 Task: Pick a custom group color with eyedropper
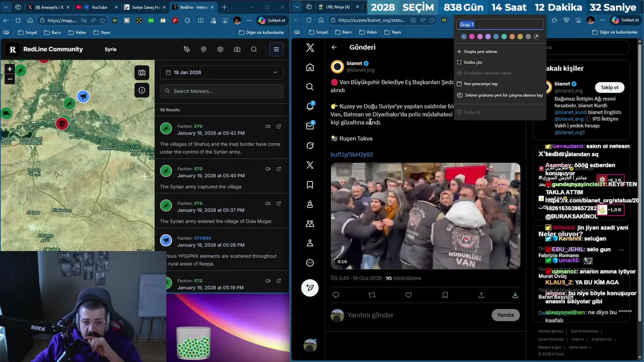[x=536, y=37]
